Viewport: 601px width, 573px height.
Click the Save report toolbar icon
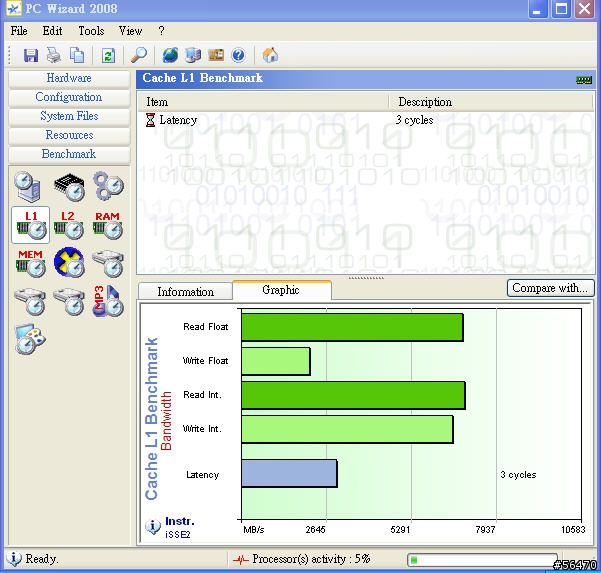click(x=31, y=55)
